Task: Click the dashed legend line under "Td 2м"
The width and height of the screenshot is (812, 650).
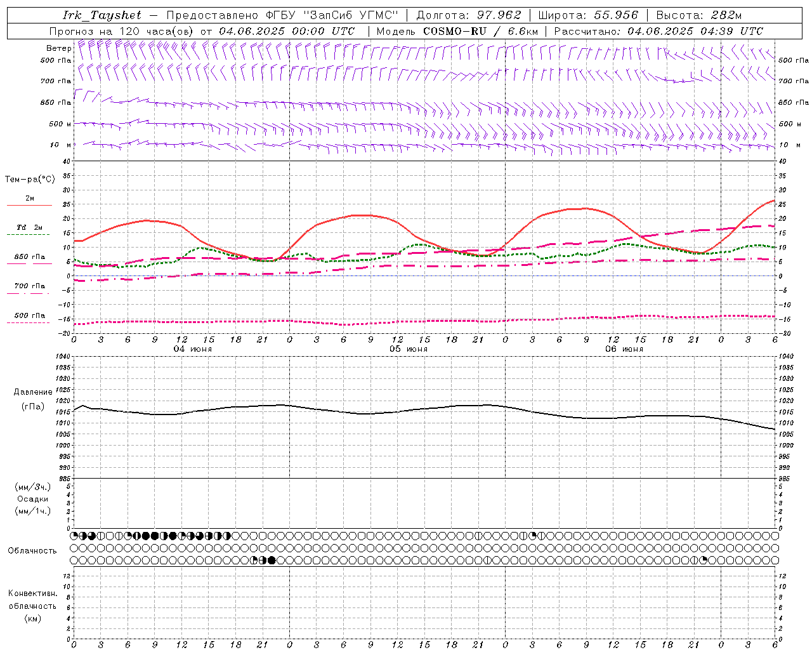Action: click(x=28, y=235)
